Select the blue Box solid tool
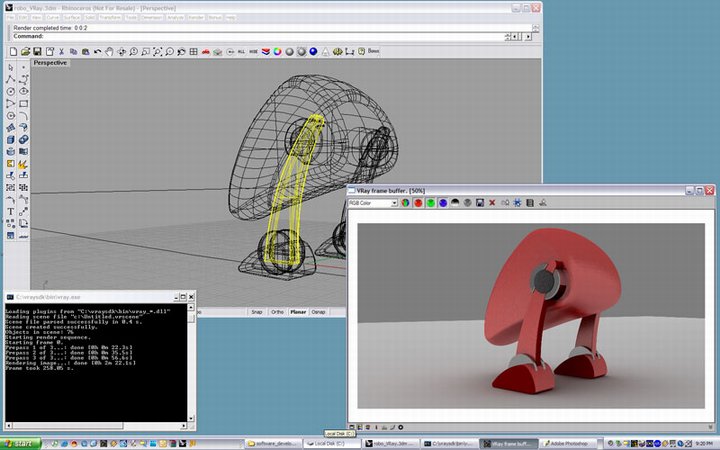Viewport: 720px width, 450px height. coord(11,140)
